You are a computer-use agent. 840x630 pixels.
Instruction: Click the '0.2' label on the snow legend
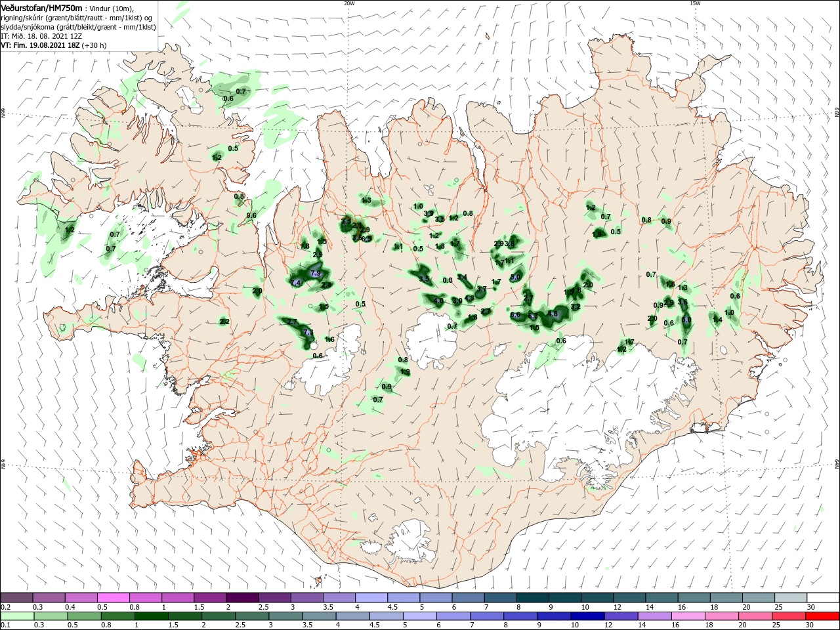coord(6,607)
